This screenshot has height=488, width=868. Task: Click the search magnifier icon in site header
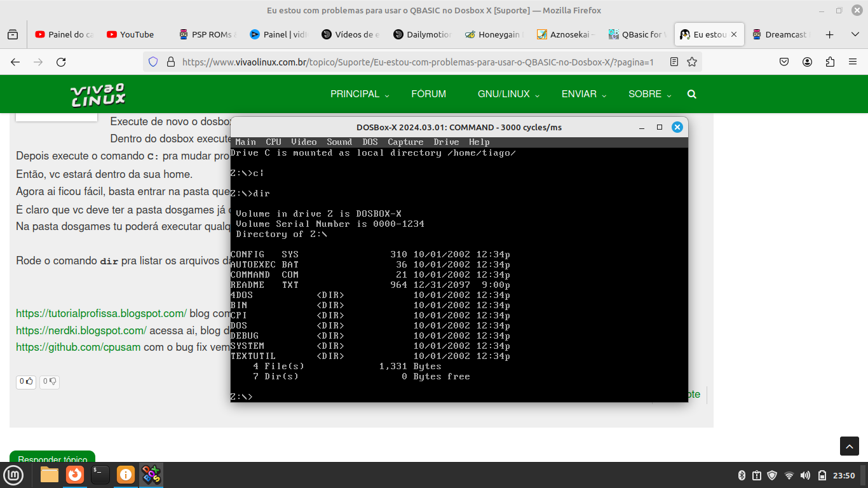(x=692, y=94)
